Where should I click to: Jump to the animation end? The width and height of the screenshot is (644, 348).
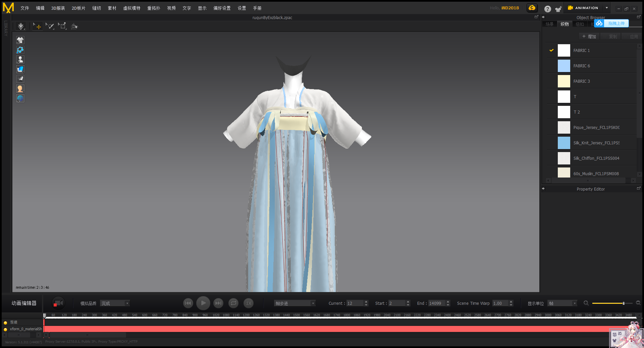coord(218,303)
